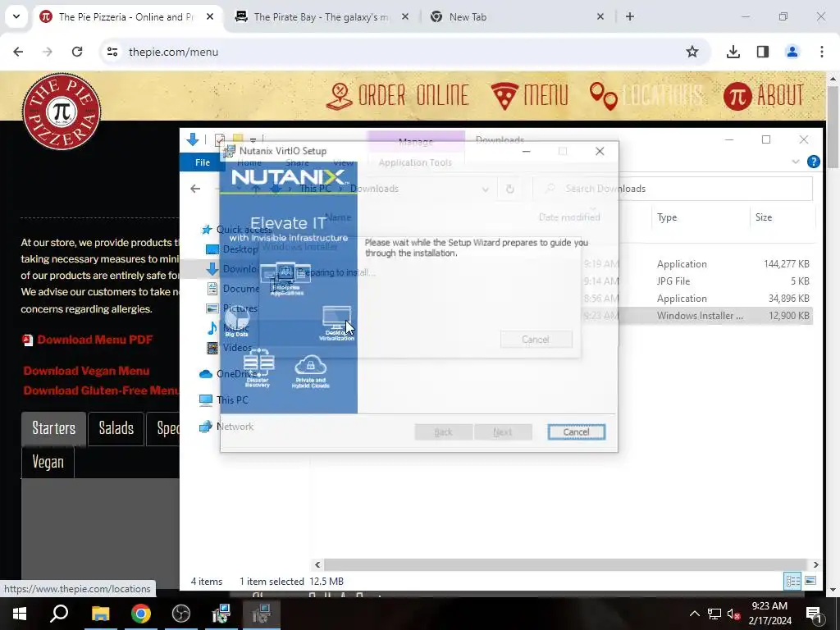This screenshot has width=840, height=630.
Task: Click Download Vegan Menu link
Action: pos(86,371)
